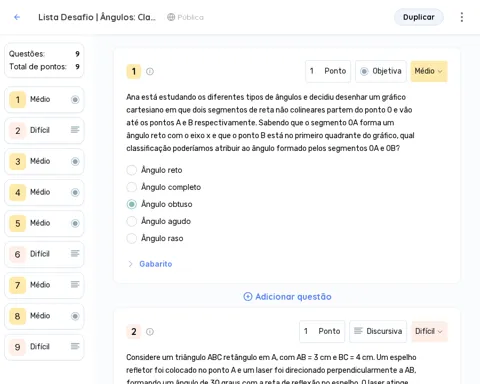
Task: Click the globe Pública visibility icon
Action: coord(171,17)
